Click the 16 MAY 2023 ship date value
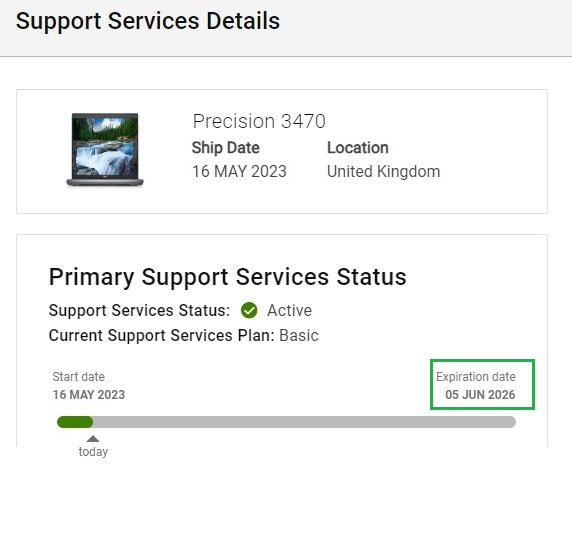572x535 pixels. 239,171
